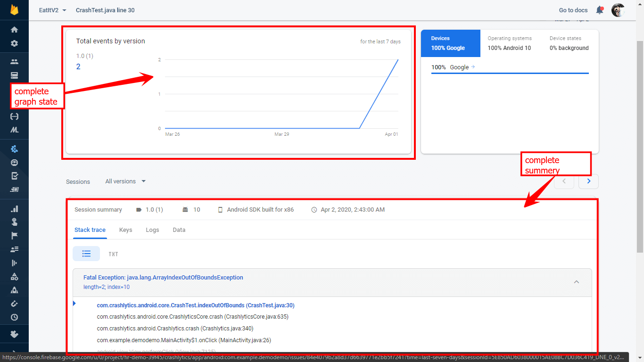Open StreamView clock icon in sidebar
Image resolution: width=644 pixels, height=362 pixels.
point(14,318)
